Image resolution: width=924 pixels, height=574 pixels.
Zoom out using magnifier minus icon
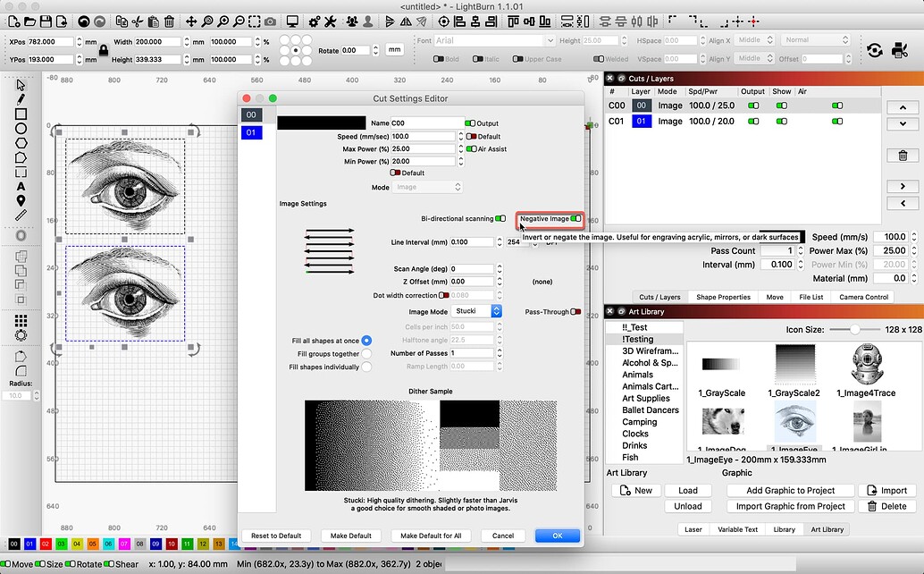click(239, 21)
